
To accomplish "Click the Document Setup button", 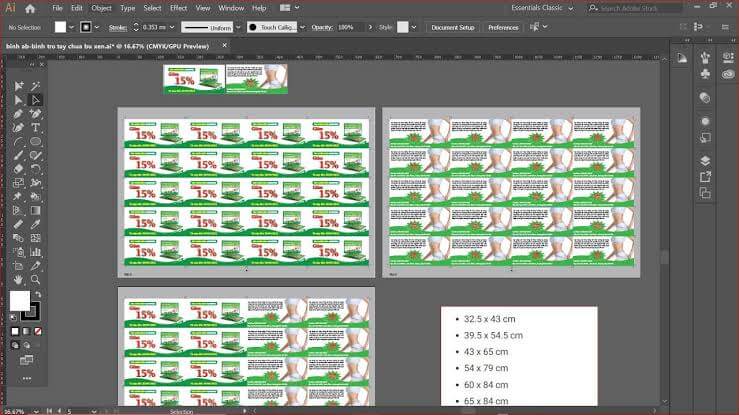I will 453,27.
